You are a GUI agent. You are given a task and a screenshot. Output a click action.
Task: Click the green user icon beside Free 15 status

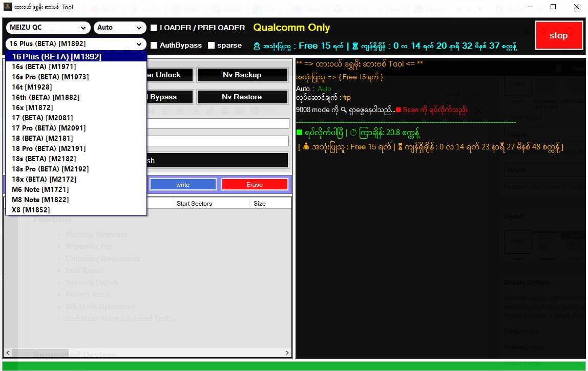point(257,46)
